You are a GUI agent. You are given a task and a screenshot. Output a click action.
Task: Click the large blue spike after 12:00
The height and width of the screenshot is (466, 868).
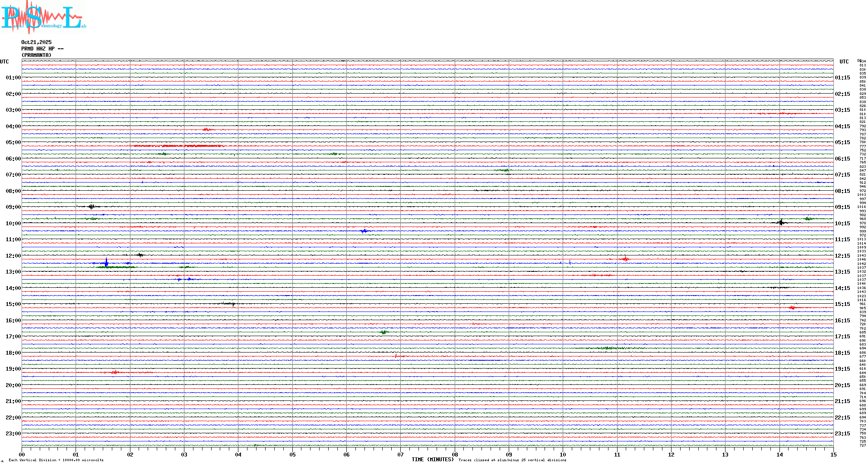[106, 262]
